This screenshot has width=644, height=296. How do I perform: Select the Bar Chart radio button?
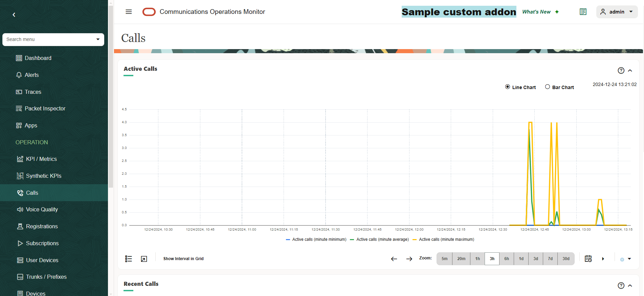pos(548,87)
